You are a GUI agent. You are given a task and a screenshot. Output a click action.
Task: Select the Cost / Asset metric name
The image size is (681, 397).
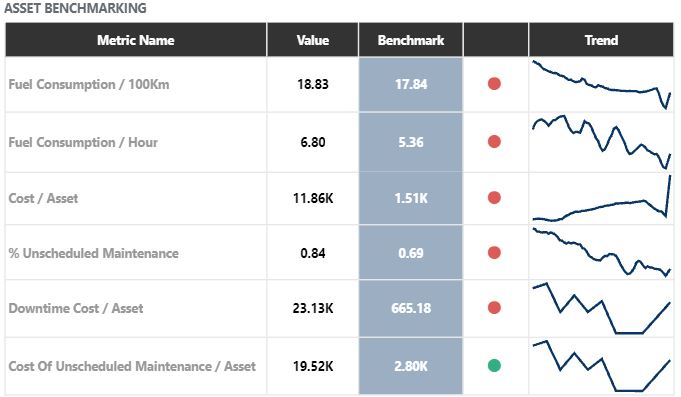[43, 198]
